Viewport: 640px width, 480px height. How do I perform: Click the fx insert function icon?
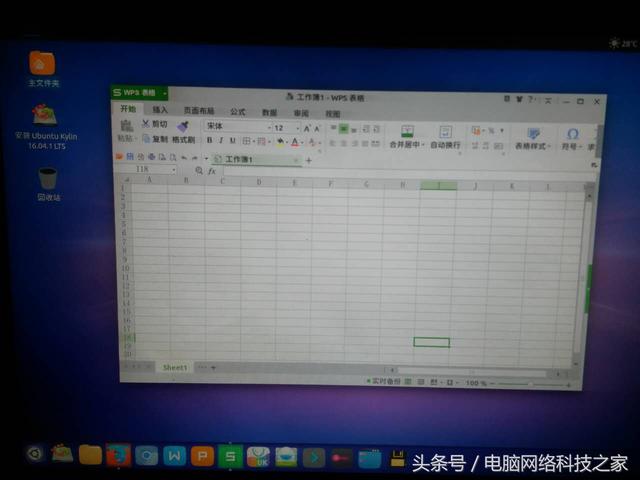[x=211, y=171]
